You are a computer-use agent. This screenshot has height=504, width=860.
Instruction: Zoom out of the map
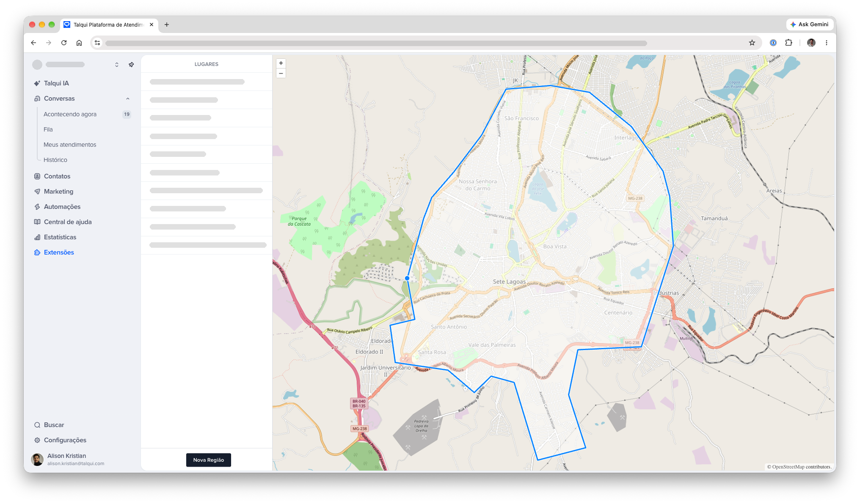(281, 74)
